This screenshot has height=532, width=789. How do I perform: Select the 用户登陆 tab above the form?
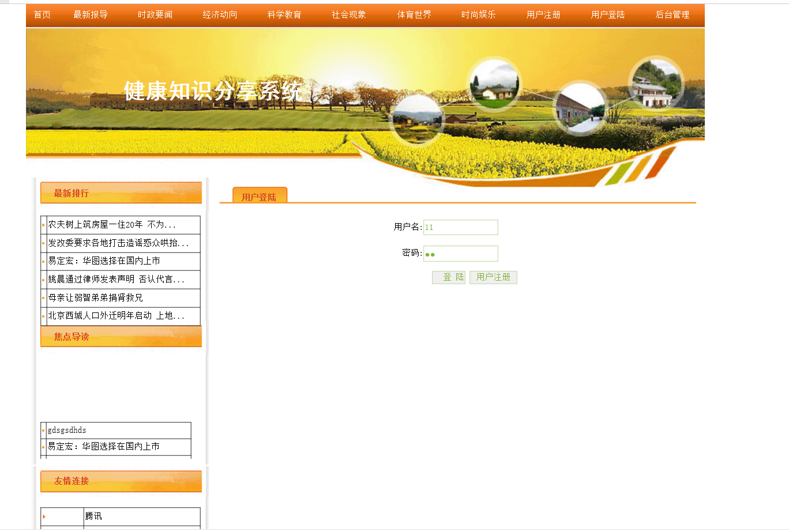(x=260, y=196)
